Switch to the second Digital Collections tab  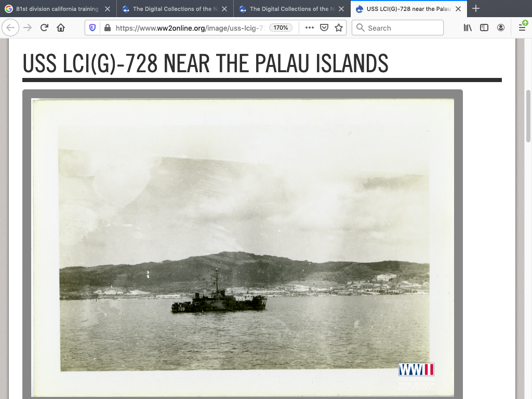288,9
